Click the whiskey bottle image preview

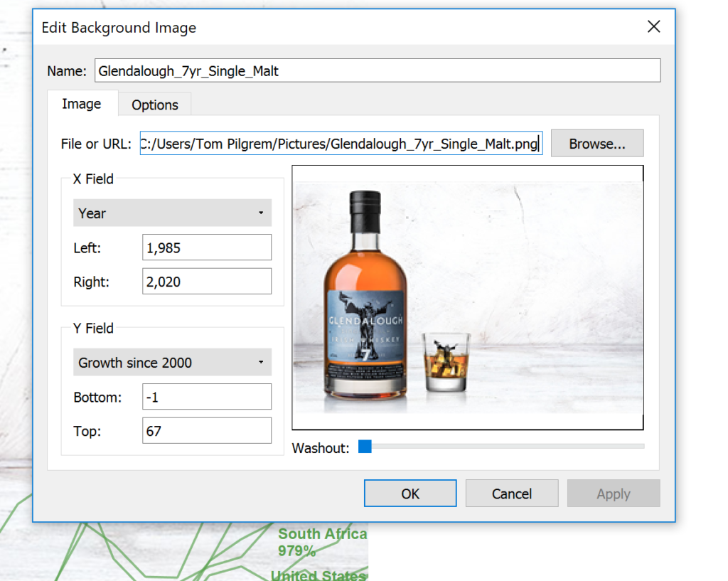pos(468,297)
